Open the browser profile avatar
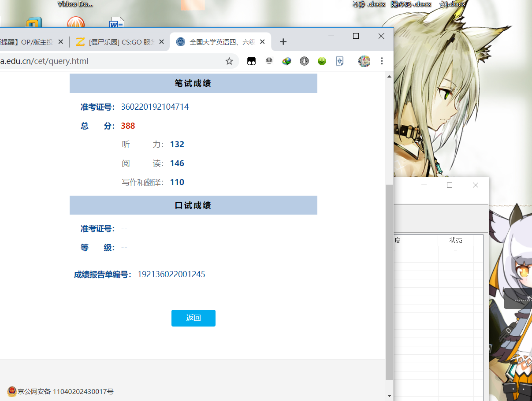The width and height of the screenshot is (532, 401). pyautogui.click(x=364, y=61)
